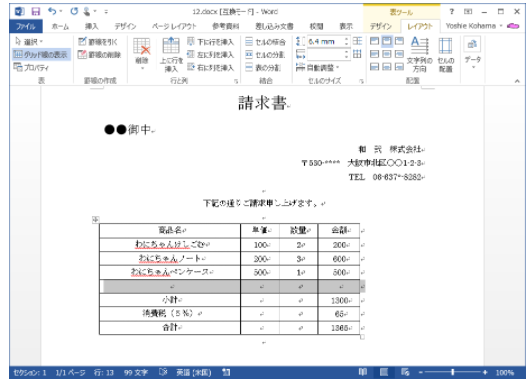Click 表の分割 split table
The height and width of the screenshot is (388, 528).
[x=263, y=67]
